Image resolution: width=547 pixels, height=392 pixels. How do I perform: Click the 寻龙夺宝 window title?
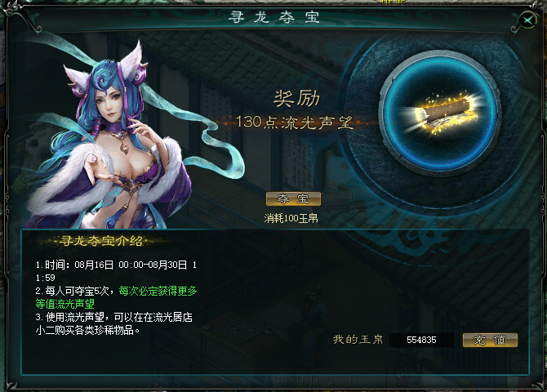pos(274,17)
